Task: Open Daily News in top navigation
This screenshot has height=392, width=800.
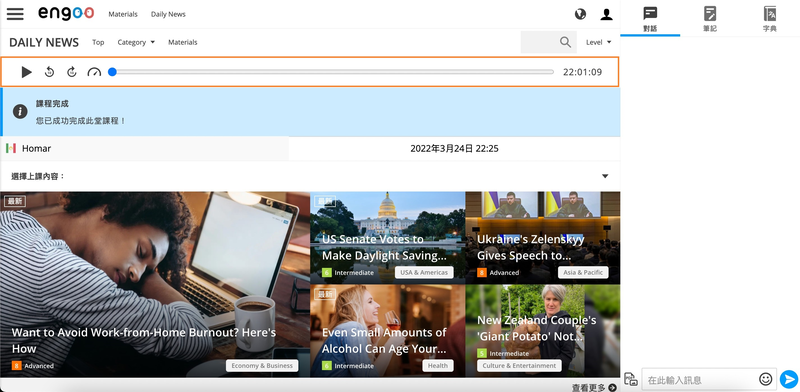Action: coord(168,14)
